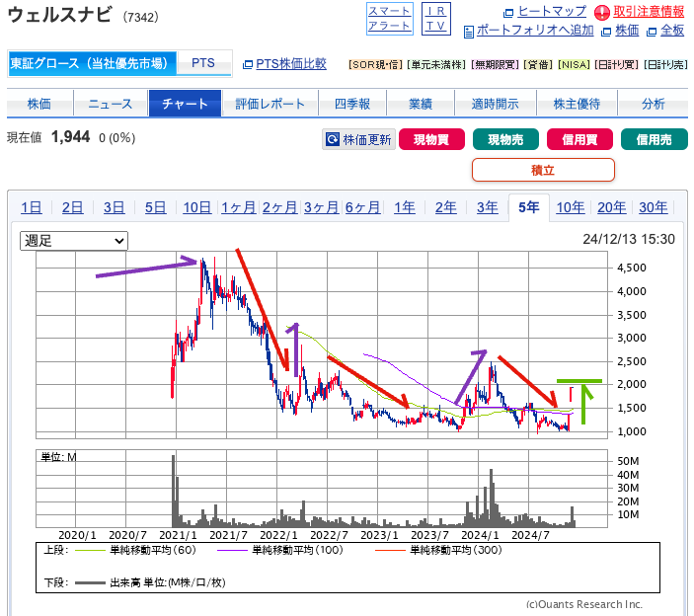Set chart period to 2ヶ月
Viewport: 694px width, 616px height.
tap(279, 207)
